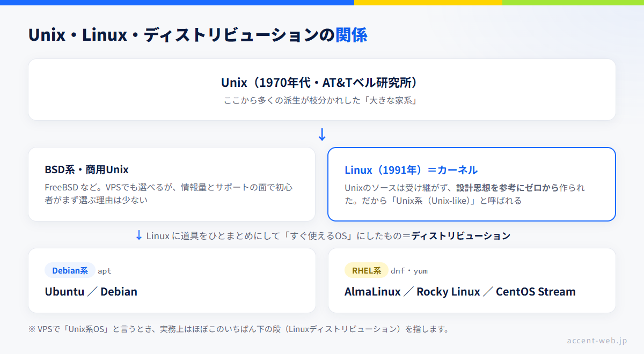Click the "BSD系・商用Unix" heading

87,169
